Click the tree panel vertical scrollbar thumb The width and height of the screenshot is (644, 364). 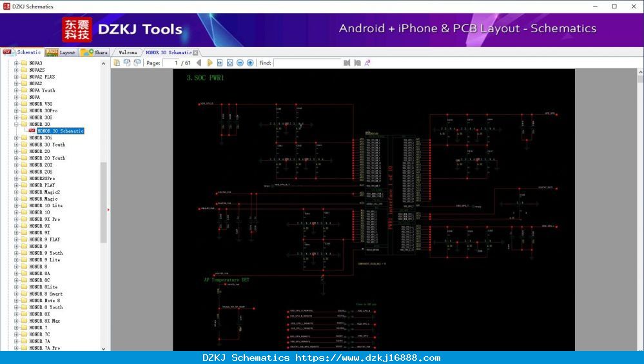click(104, 203)
